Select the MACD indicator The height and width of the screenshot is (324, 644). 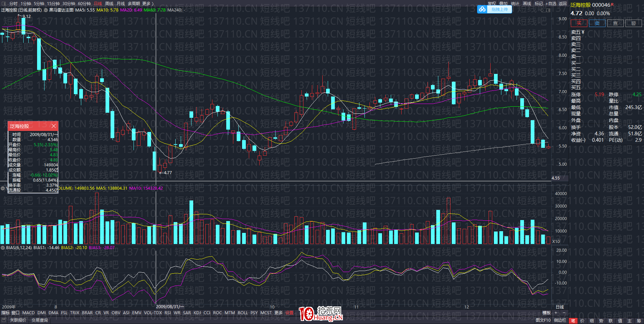pyautogui.click(x=28, y=313)
